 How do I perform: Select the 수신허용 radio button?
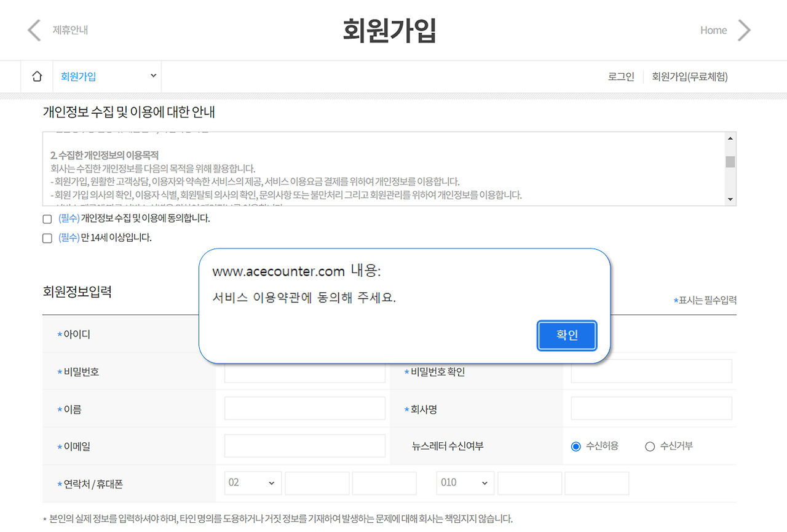pyautogui.click(x=576, y=447)
